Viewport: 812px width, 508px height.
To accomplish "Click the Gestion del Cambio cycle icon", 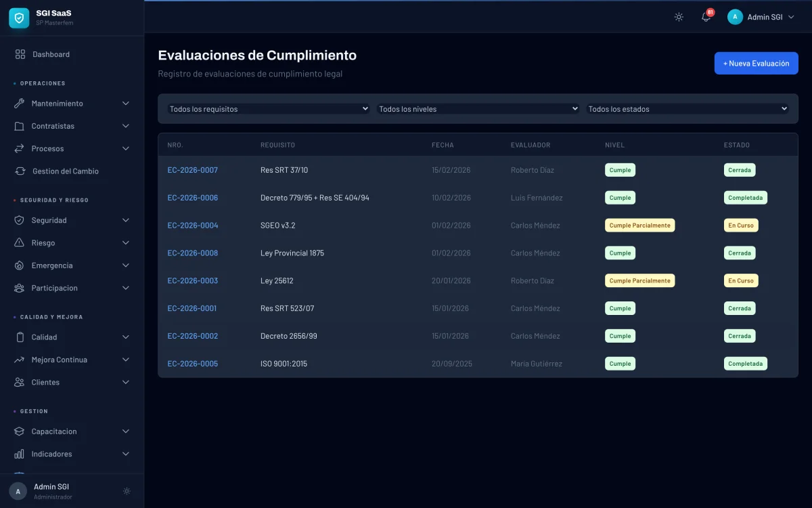I will point(19,171).
